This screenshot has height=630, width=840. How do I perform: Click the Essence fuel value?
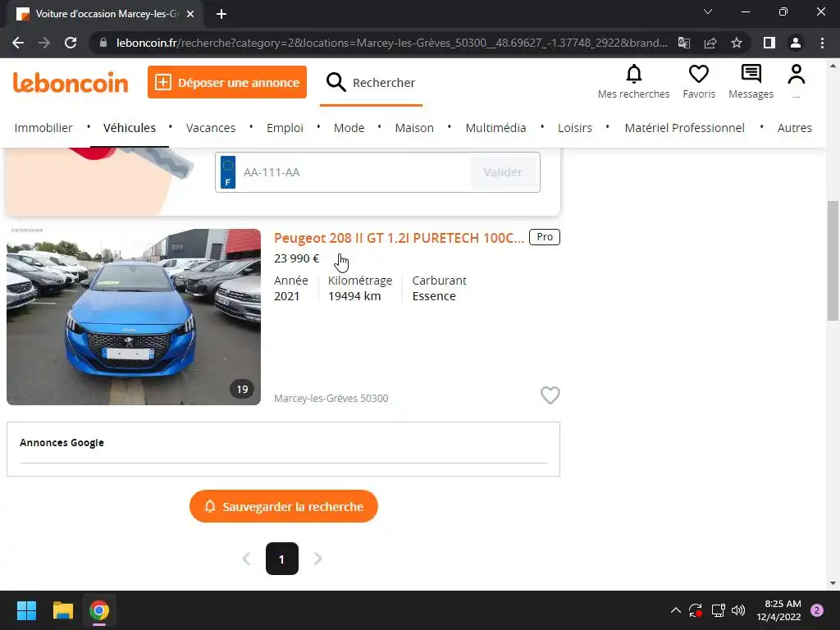[434, 296]
